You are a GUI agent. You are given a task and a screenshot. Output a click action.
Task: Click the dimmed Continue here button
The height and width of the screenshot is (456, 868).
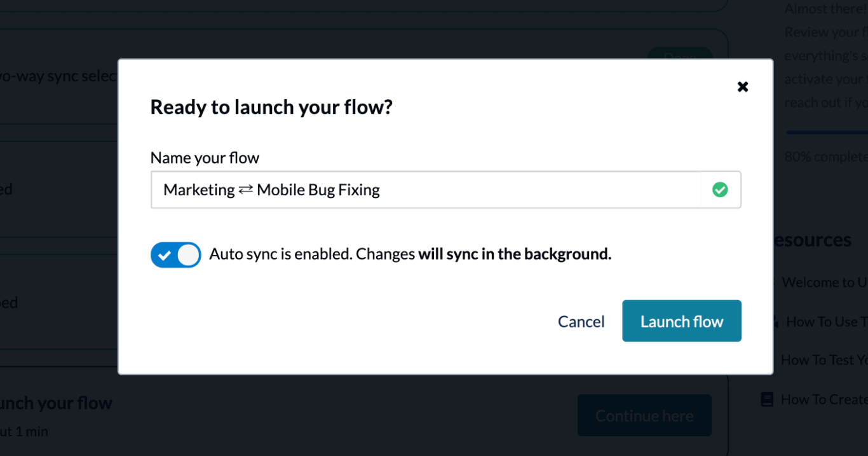[644, 415]
